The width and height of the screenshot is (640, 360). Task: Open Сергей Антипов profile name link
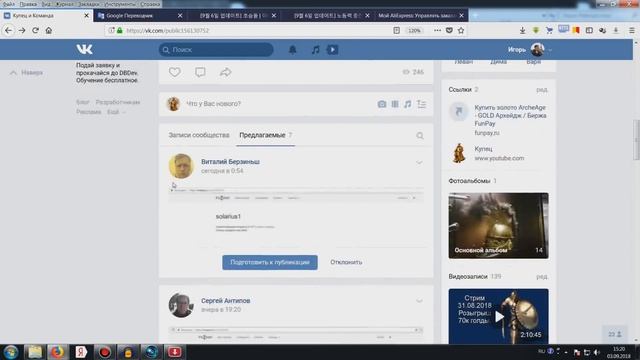(225, 300)
